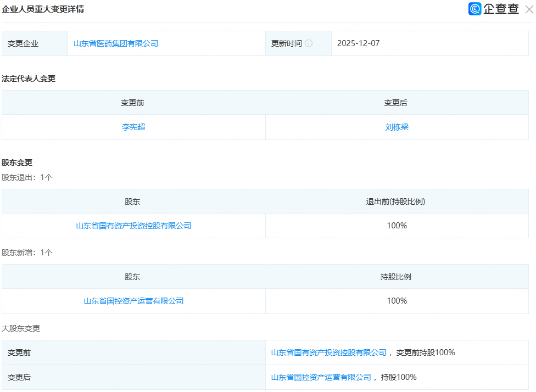
Task: Click 山东省国有资产投资控股有限公司 in the 大股东变更 变更前 row
Action: (328, 352)
